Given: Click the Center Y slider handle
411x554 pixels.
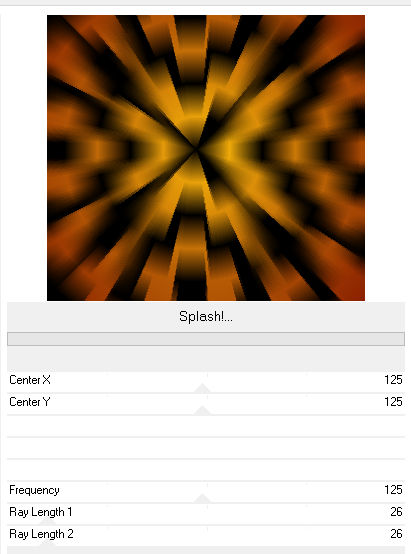Looking at the screenshot, I should pyautogui.click(x=202, y=410).
